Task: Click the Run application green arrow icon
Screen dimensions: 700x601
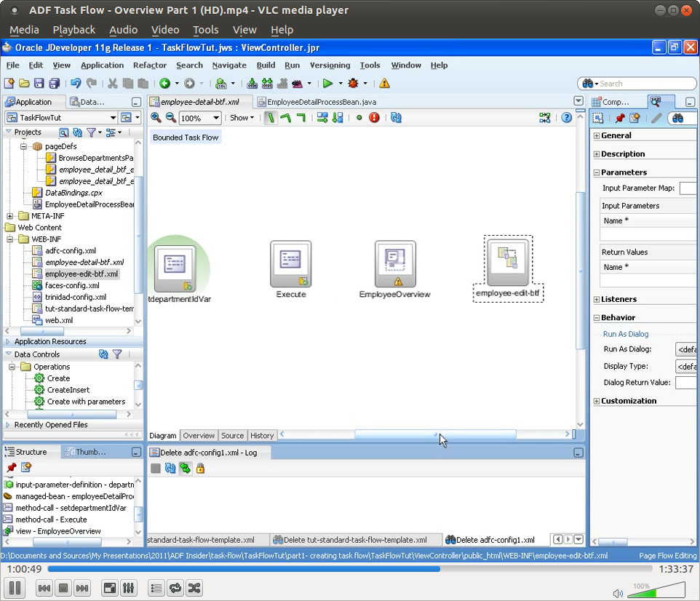Action: pyautogui.click(x=327, y=82)
